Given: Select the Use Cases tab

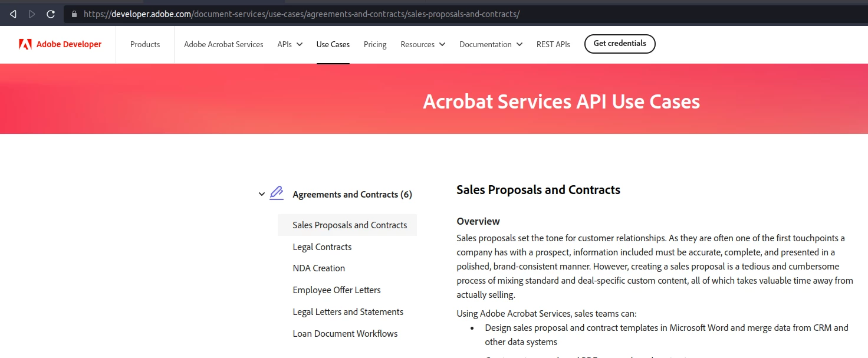Looking at the screenshot, I should [333, 44].
